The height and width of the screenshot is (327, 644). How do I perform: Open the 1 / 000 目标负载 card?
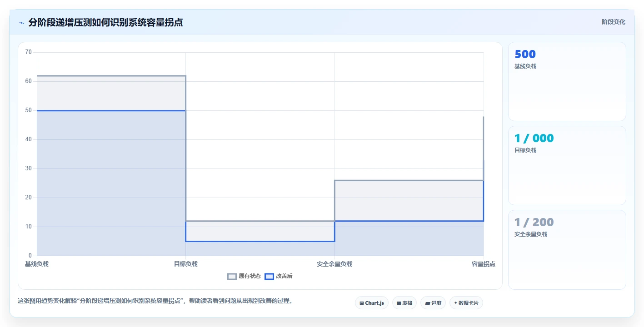pos(567,166)
